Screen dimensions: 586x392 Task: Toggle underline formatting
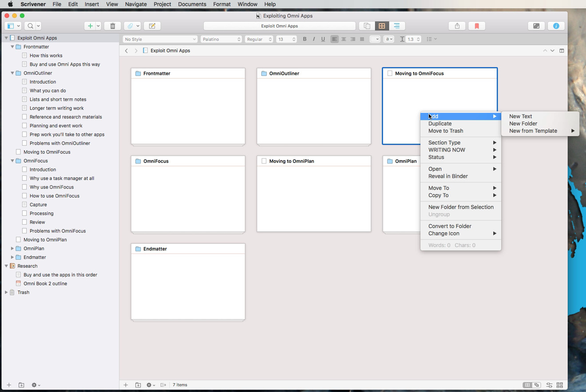[323, 39]
